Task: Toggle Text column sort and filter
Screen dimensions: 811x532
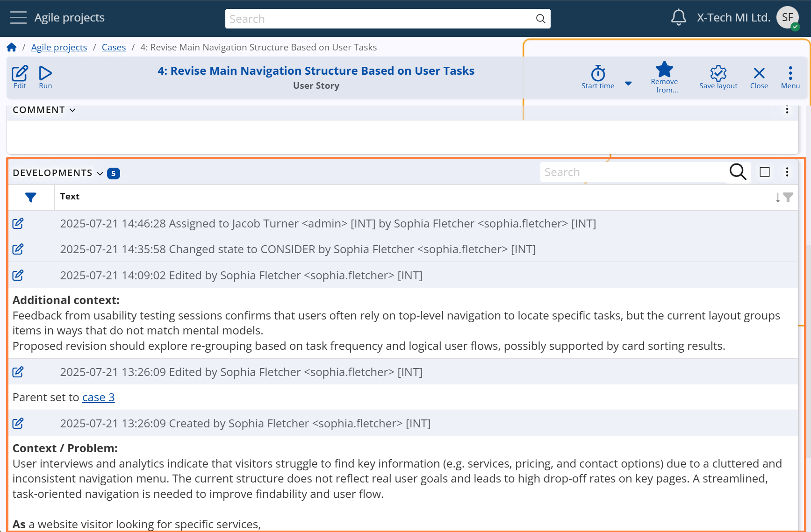Action: pos(784,198)
